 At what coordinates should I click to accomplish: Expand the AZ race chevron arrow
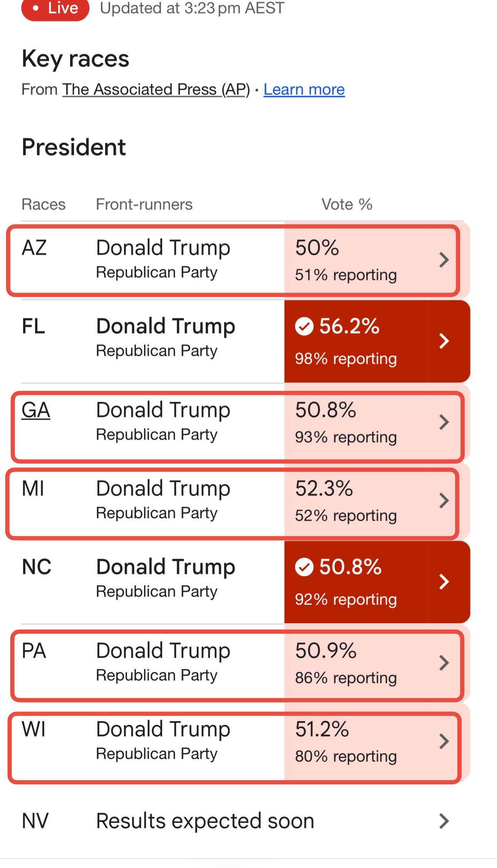tap(444, 260)
